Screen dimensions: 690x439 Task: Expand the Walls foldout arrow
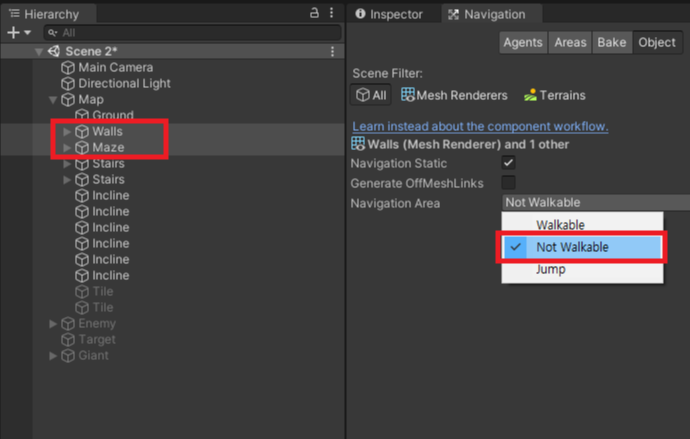click(x=67, y=132)
